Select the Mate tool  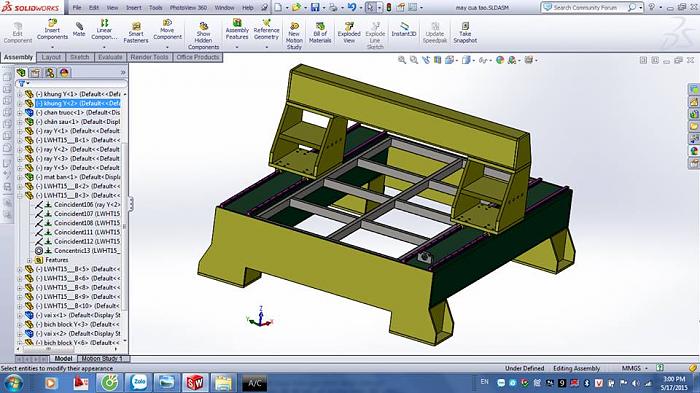click(x=79, y=29)
